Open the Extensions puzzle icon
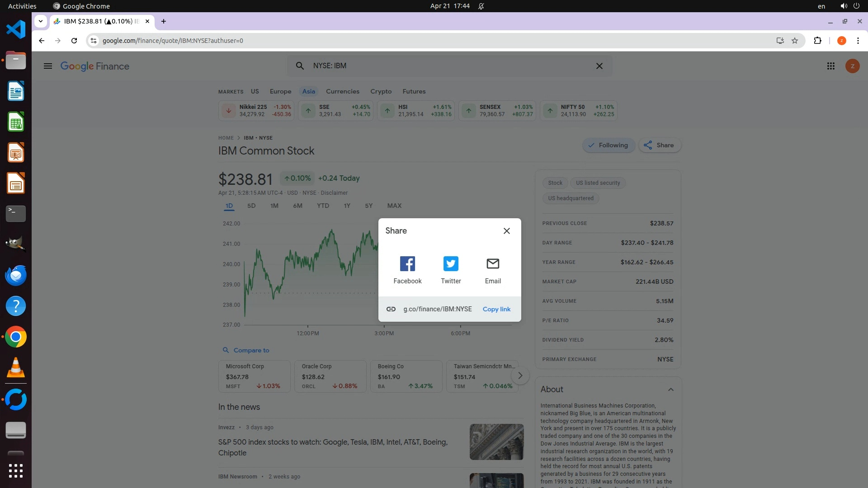 (817, 41)
